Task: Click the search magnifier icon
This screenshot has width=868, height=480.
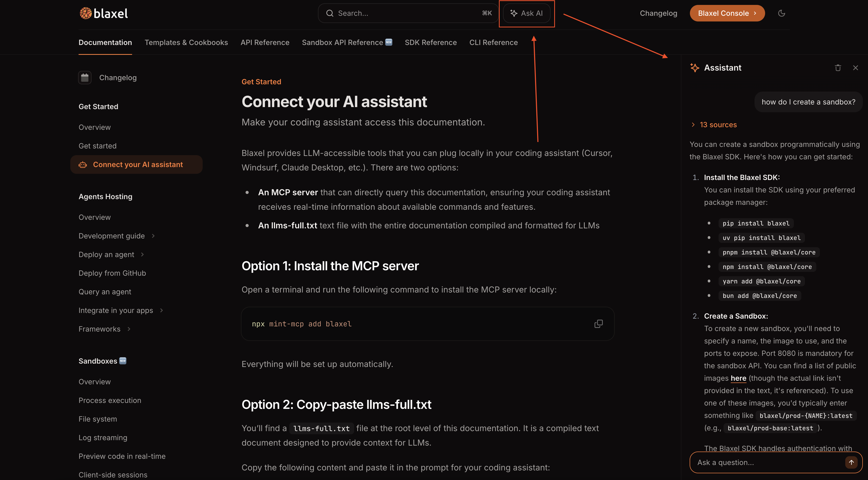Action: (x=330, y=13)
